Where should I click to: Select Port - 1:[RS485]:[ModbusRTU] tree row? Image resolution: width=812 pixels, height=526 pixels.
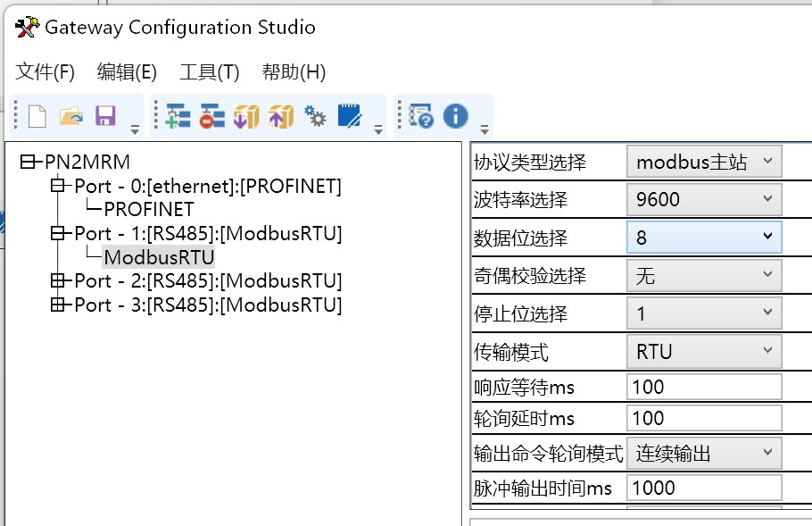(x=208, y=234)
